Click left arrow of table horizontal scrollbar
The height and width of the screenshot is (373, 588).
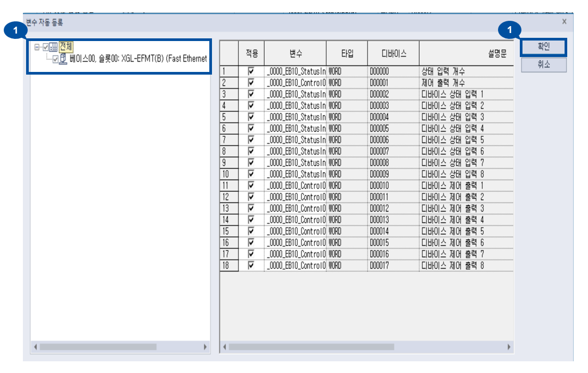coord(225,347)
